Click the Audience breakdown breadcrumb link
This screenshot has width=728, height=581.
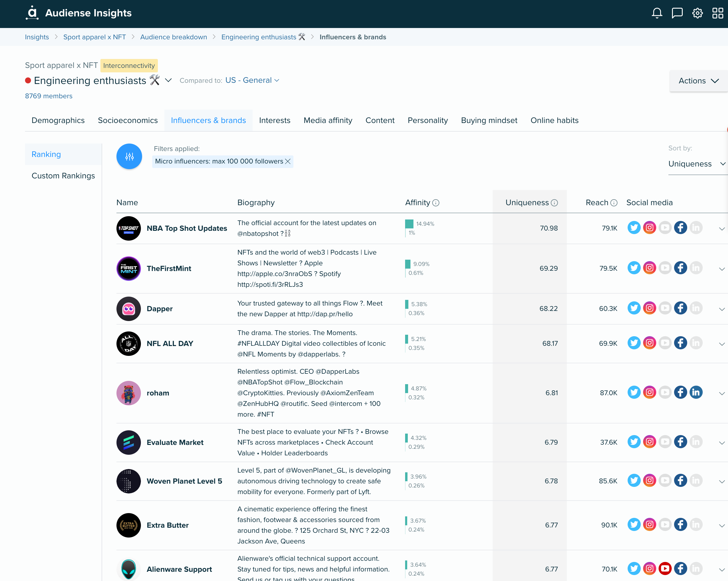coord(174,37)
